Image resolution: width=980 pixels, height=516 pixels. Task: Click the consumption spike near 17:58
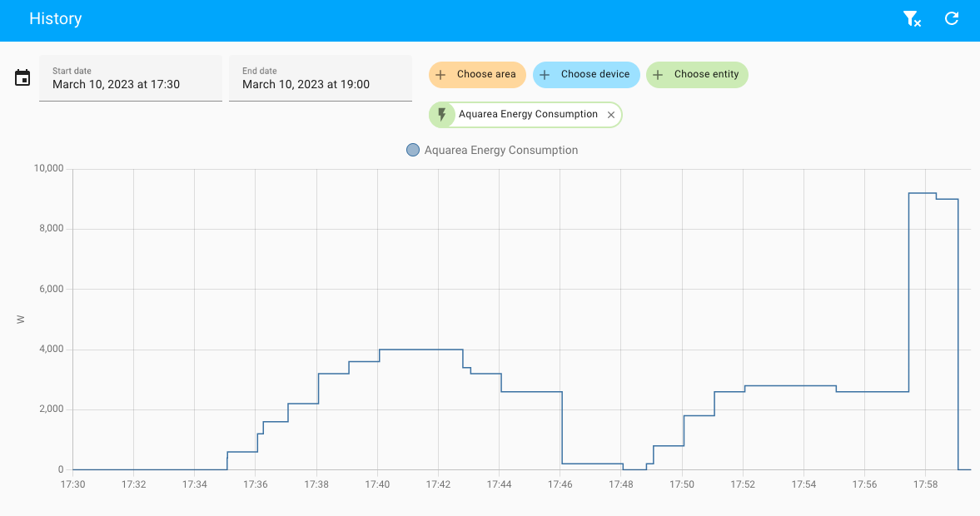click(922, 194)
